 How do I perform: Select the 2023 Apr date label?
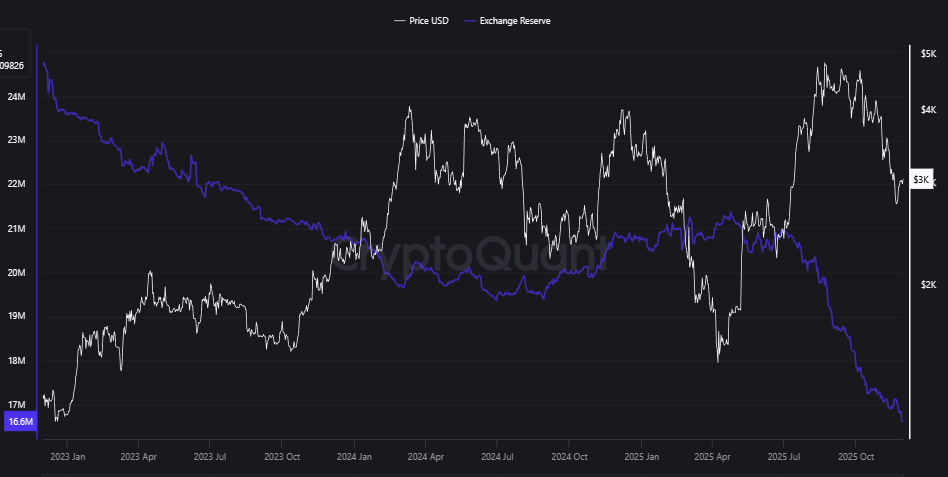[140, 455]
